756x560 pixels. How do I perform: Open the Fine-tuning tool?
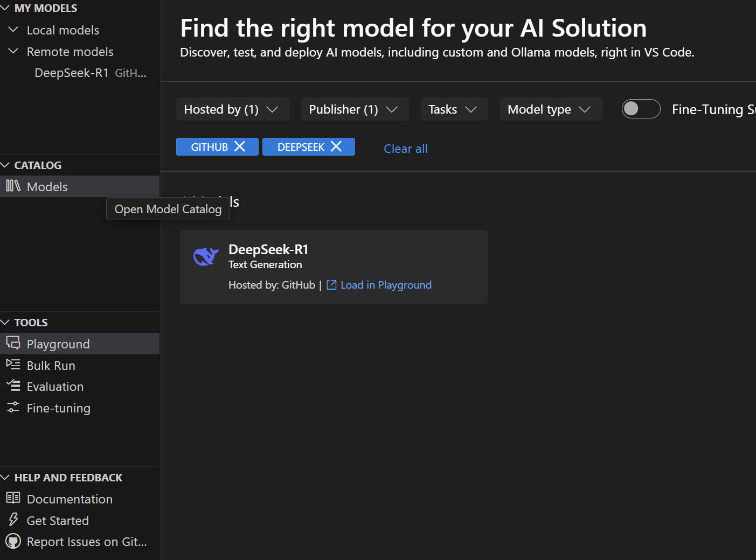point(80,408)
